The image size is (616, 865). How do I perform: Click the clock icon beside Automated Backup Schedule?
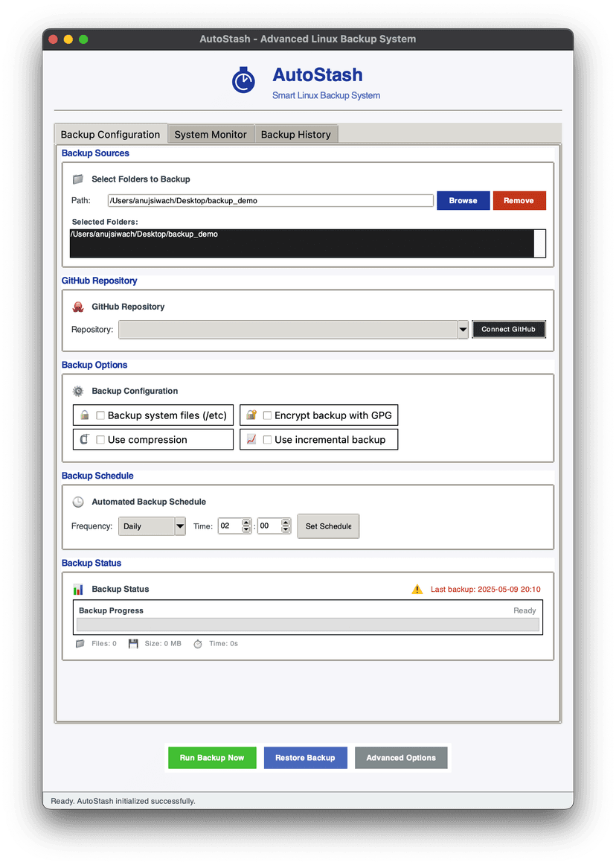(78, 502)
